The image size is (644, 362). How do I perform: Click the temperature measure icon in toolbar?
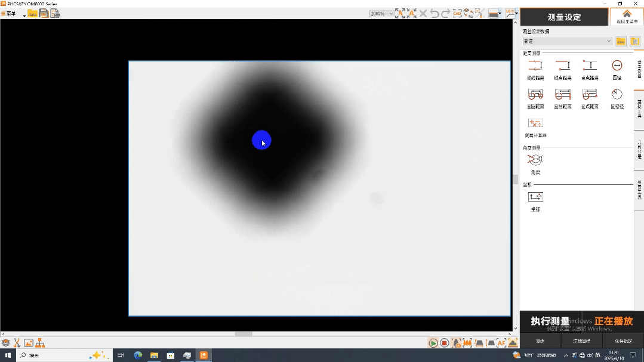pos(479,13)
